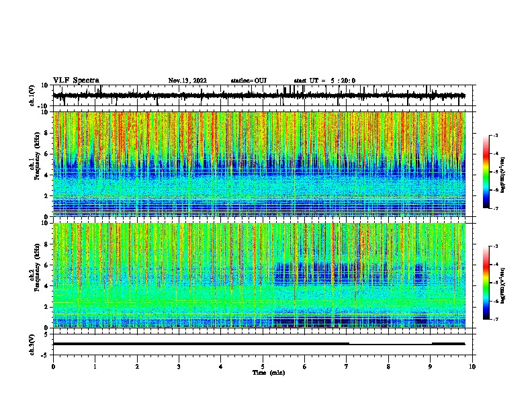The height and width of the screenshot is (411, 532).
Task: Click the ch.1 "Frequency (kHz)" axis label
Action: pos(37,156)
